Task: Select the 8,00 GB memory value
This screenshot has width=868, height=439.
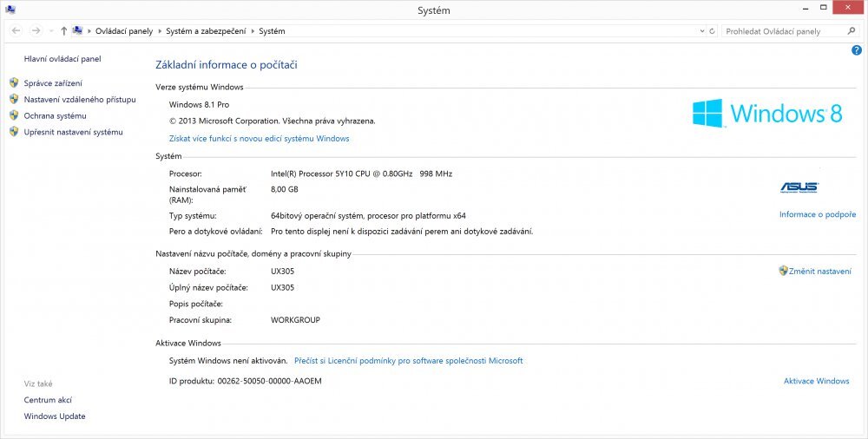Action: [x=285, y=189]
